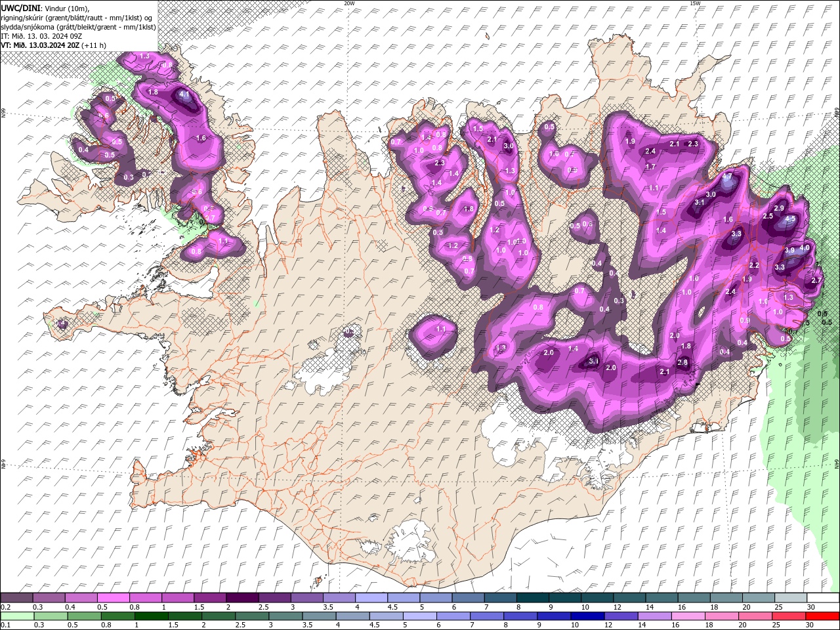Pick the dark plum swatch between 2 and 2.5, upper legend
This screenshot has width=840, height=630.
[241, 598]
